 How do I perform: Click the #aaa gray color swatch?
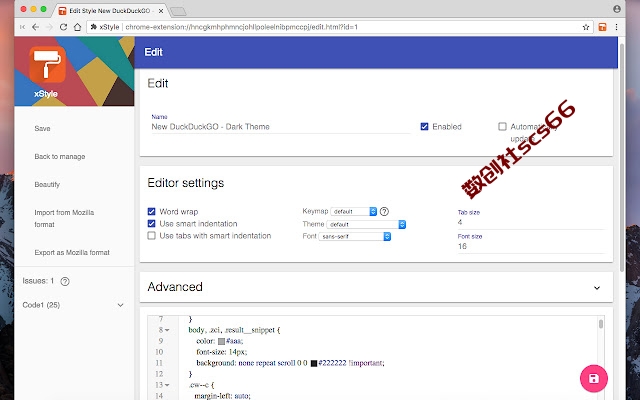(x=221, y=341)
